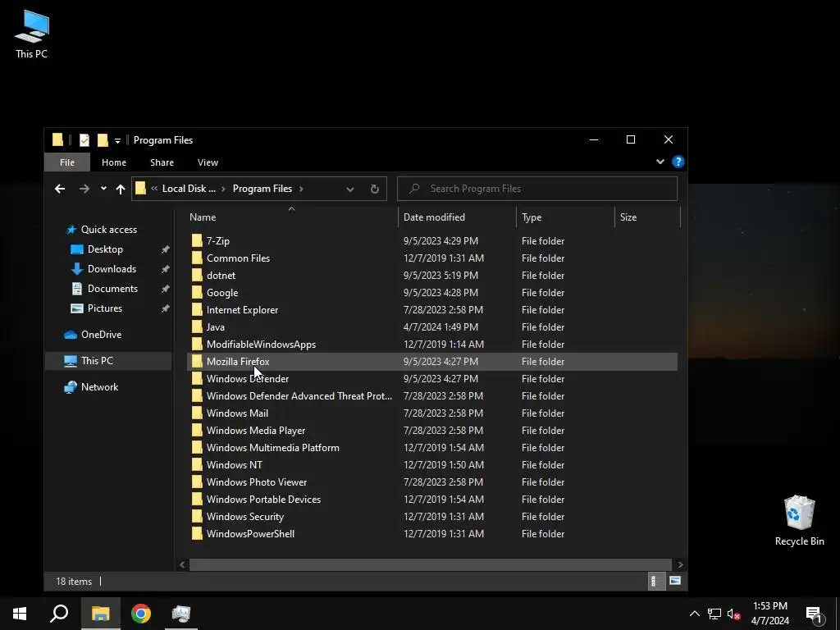
Task: Show hidden system tray icons
Action: tap(694, 614)
